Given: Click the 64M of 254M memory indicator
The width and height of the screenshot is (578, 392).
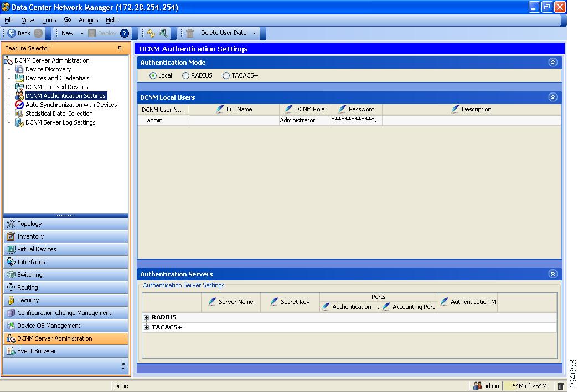Looking at the screenshot, I should [529, 386].
